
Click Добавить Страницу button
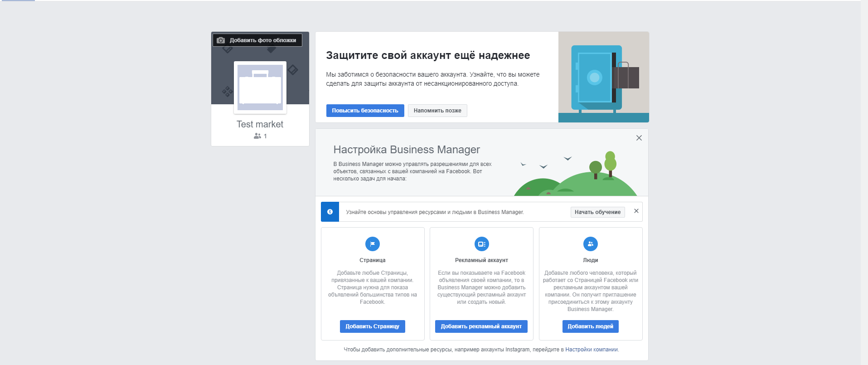point(372,326)
